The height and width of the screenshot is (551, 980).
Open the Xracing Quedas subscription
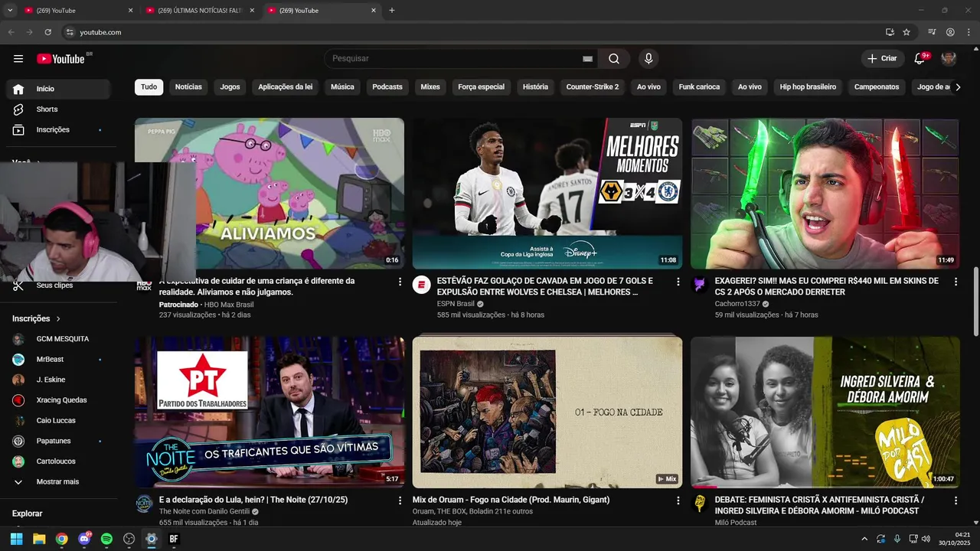pyautogui.click(x=58, y=400)
